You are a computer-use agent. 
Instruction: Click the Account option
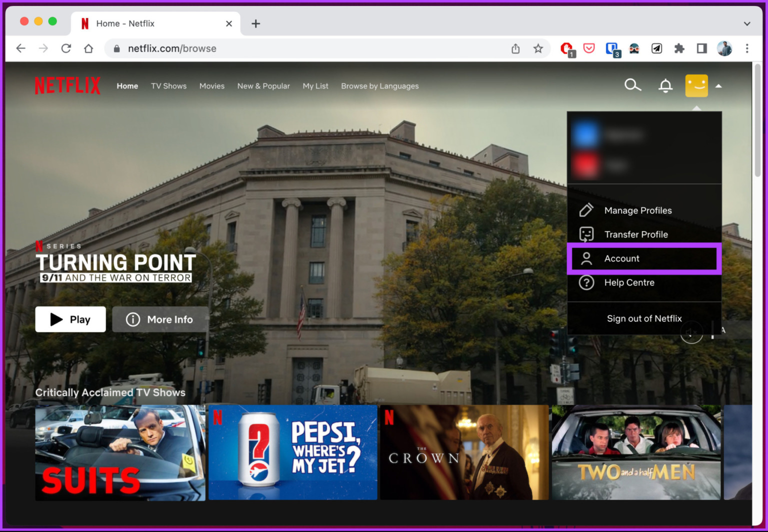[621, 258]
